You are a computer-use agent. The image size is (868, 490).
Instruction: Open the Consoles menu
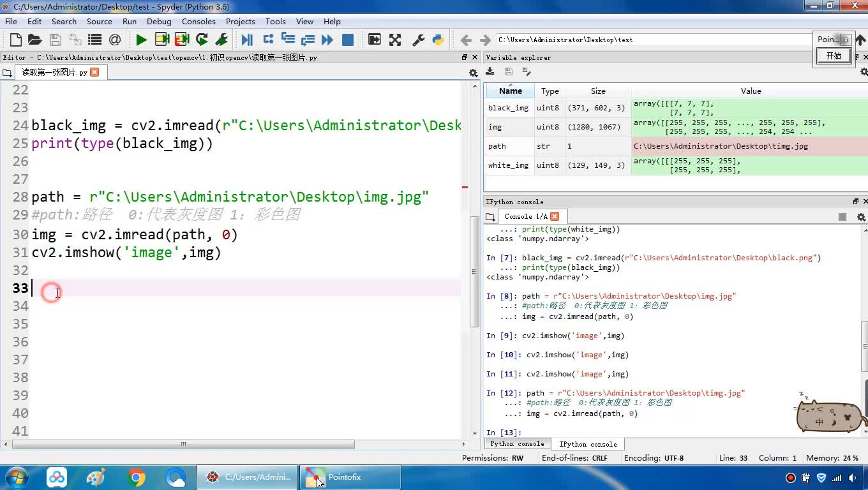(198, 21)
